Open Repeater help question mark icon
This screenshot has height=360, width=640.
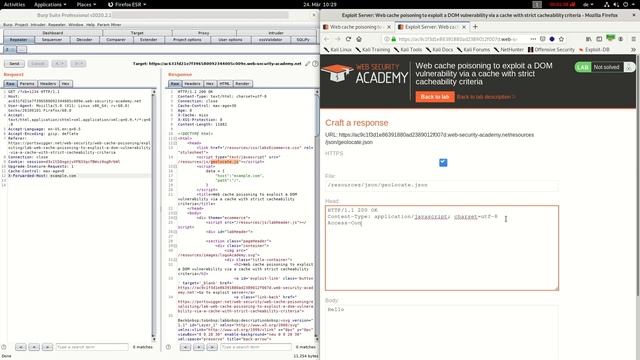pyautogui.click(x=315, y=64)
